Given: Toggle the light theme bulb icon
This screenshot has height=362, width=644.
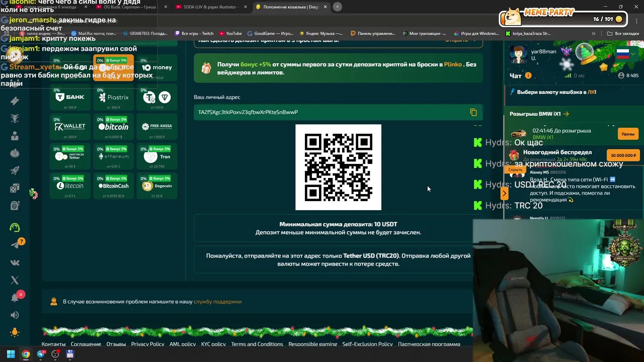Looking at the screenshot, I should (15, 332).
